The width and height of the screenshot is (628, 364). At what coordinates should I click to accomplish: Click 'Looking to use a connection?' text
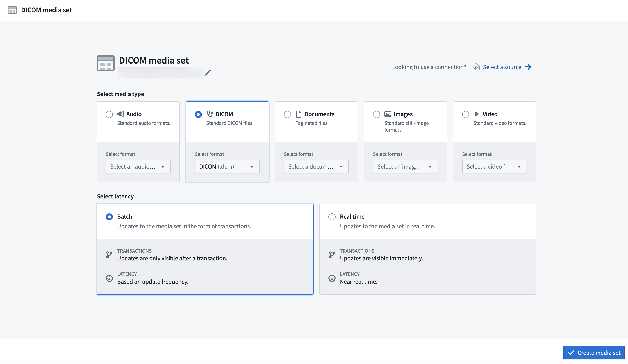coord(429,67)
